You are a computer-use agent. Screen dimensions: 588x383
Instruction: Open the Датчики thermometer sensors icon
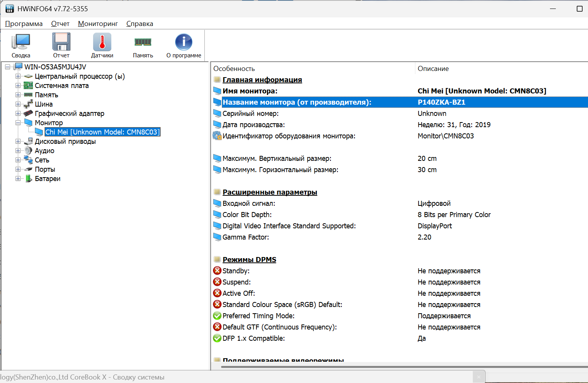102,42
